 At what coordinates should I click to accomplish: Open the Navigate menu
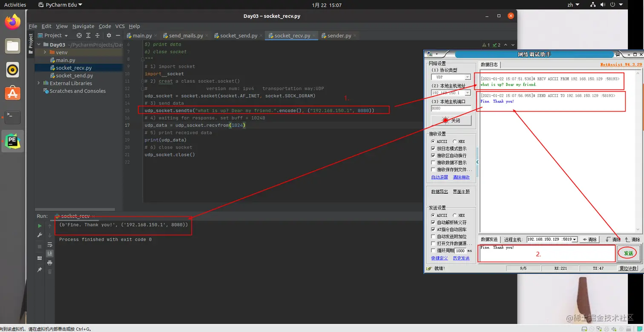pyautogui.click(x=83, y=26)
